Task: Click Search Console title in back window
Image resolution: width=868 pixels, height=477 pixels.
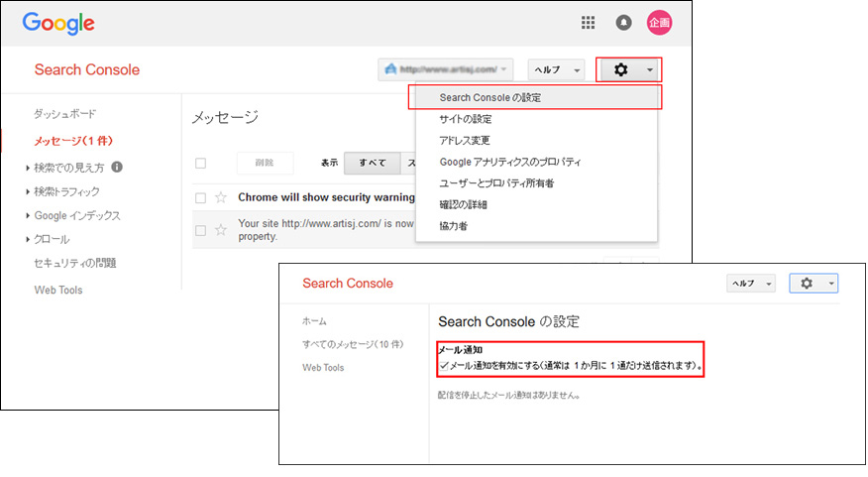Action: pos(87,69)
